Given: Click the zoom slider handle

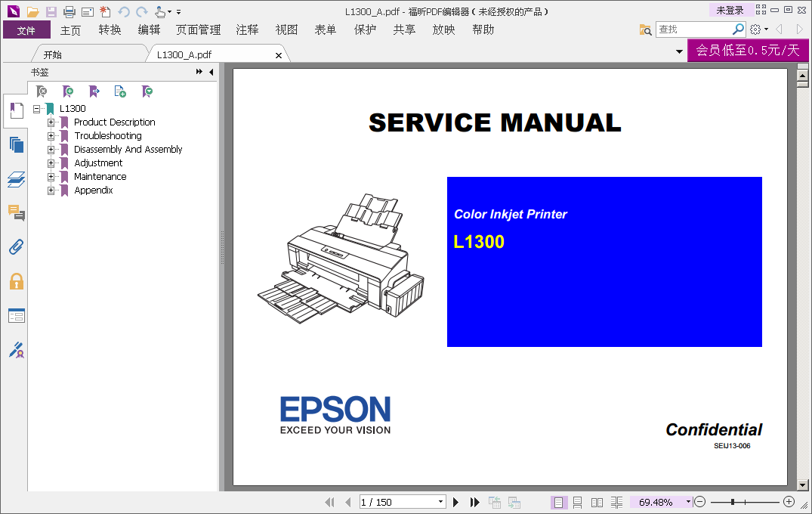Looking at the screenshot, I should 732,502.
